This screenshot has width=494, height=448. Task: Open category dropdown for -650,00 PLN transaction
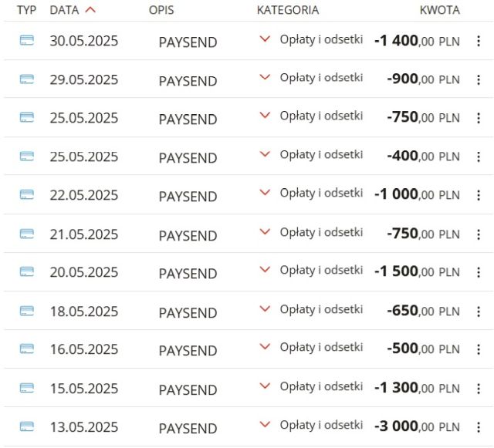click(265, 309)
